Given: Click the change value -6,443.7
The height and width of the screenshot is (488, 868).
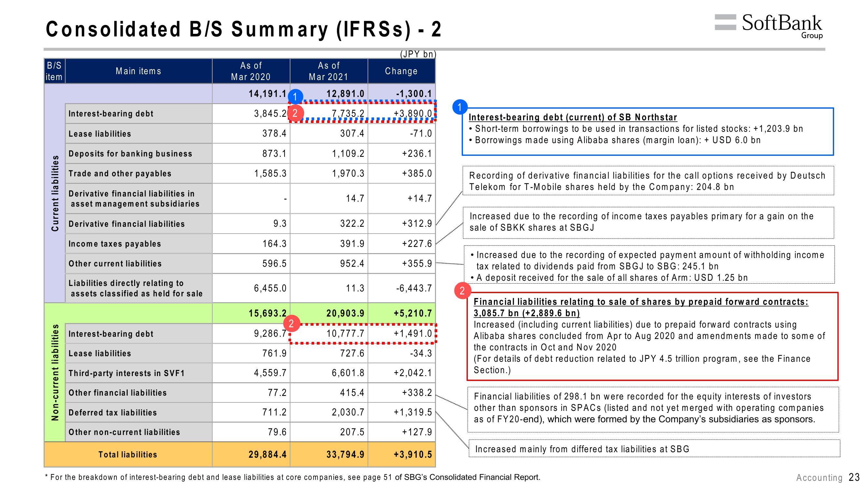Looking at the screenshot, I should (414, 288).
